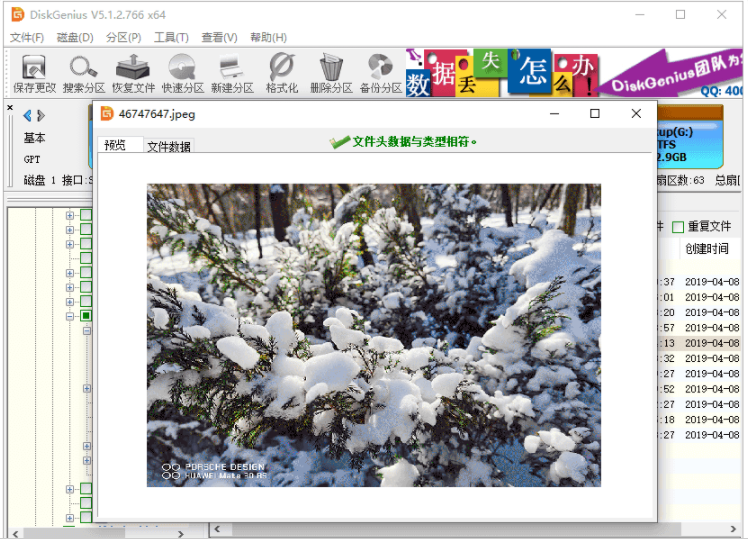Uncheck the filled green tree checkbox
The height and width of the screenshot is (540, 748).
tap(86, 316)
